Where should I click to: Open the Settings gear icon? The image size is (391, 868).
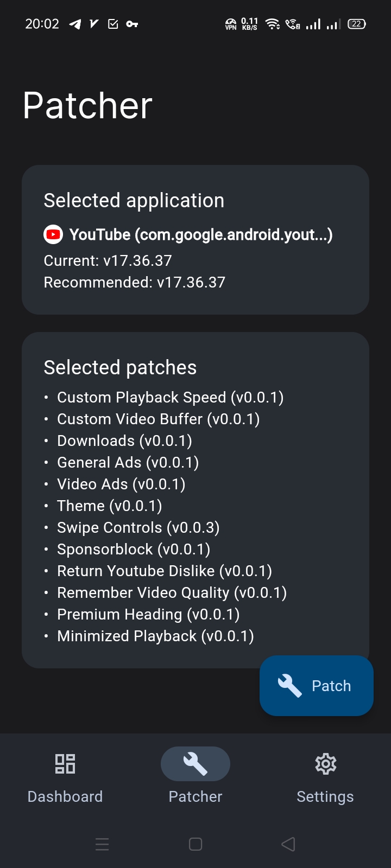click(x=325, y=763)
